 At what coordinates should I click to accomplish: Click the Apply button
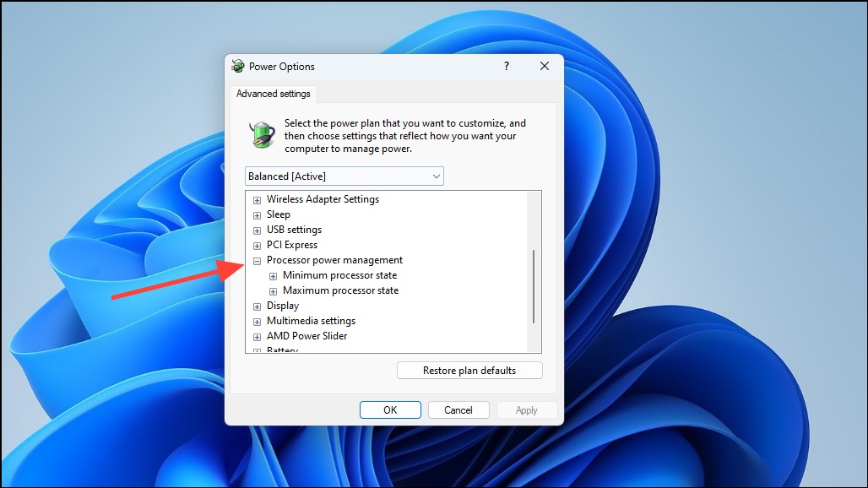point(526,409)
